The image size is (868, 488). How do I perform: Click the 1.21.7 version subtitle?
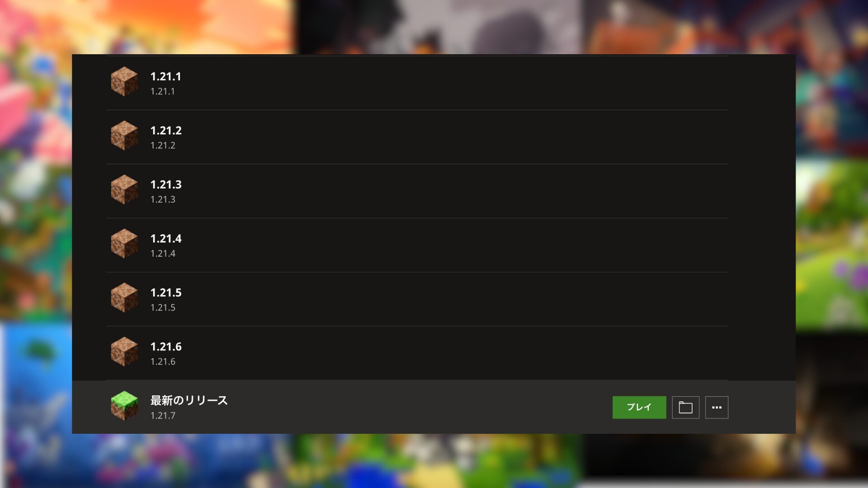163,416
